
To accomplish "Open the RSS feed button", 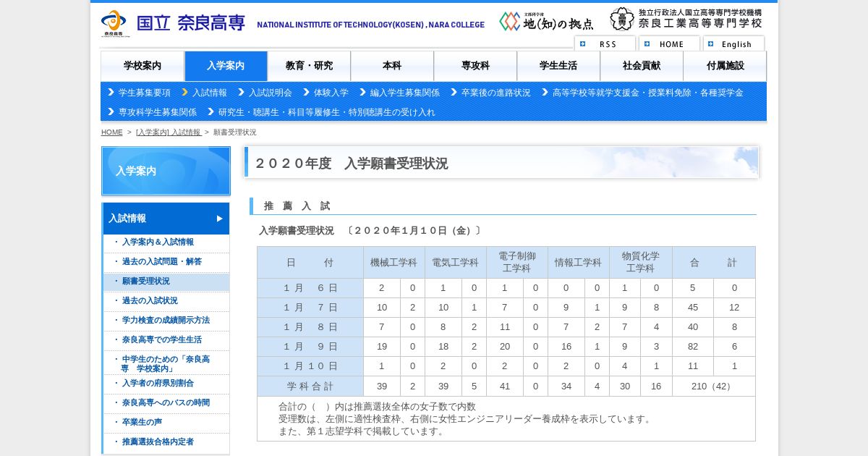I will 605,43.
